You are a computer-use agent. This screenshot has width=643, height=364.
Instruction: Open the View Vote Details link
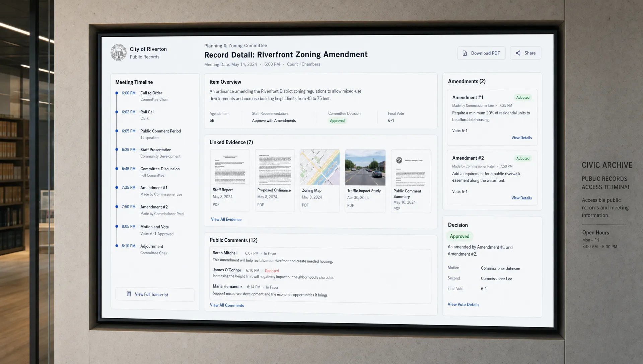(463, 304)
